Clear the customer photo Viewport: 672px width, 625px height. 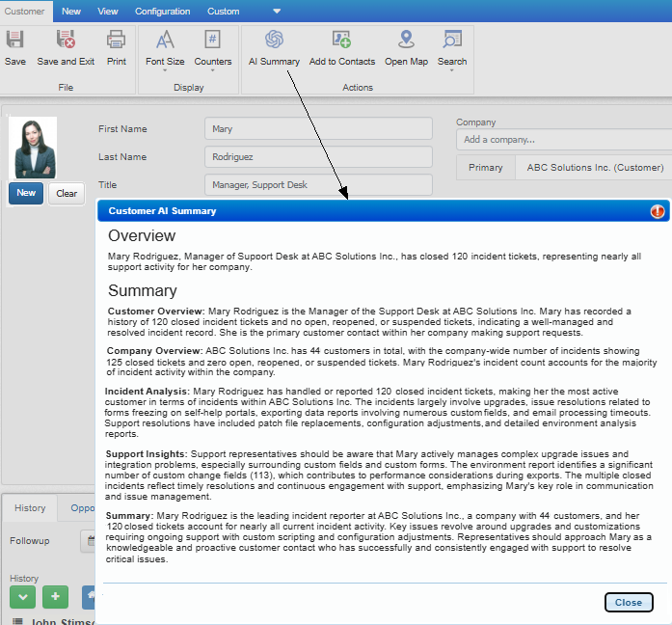tap(67, 193)
